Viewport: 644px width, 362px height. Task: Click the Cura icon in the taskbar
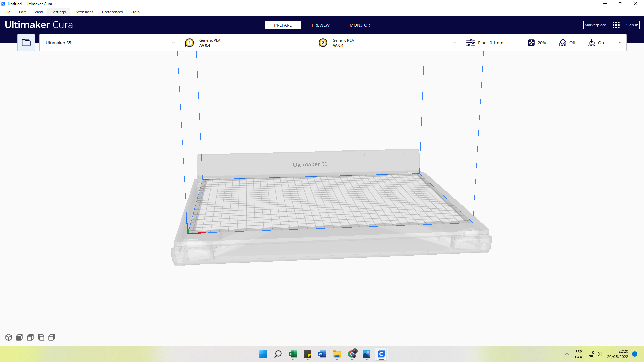(381, 354)
